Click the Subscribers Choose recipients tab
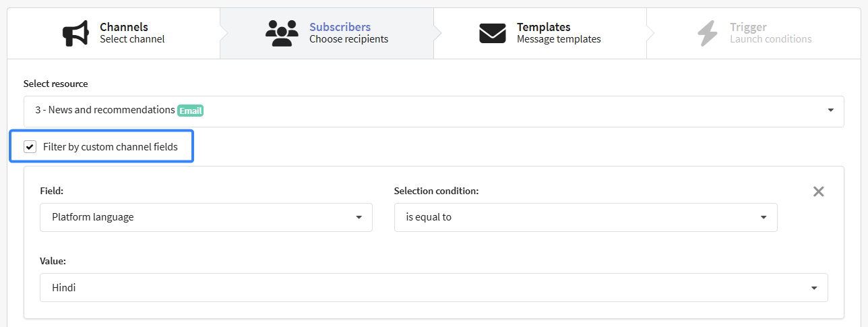The image size is (868, 327). click(327, 33)
